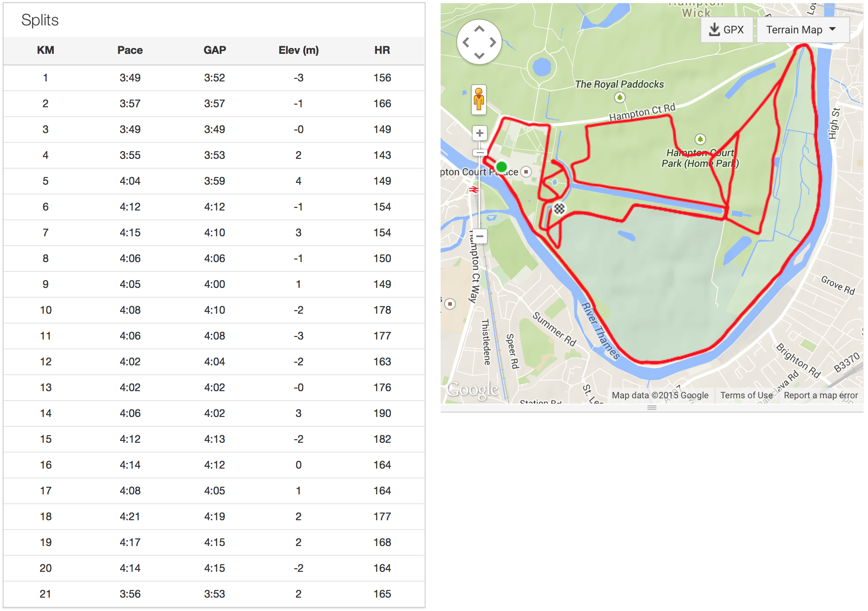The width and height of the screenshot is (868, 611).
Task: Open the Terrain Map dropdown
Action: click(802, 30)
